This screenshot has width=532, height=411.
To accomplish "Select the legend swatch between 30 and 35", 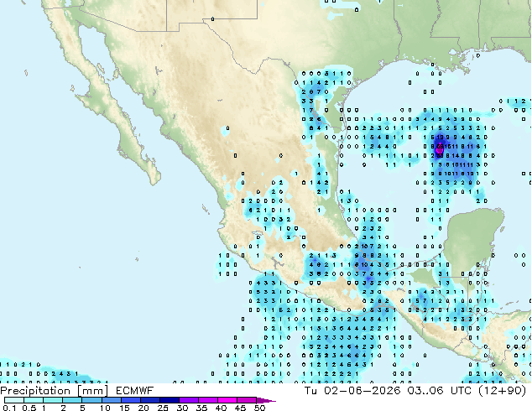I will pyautogui.click(x=188, y=400).
